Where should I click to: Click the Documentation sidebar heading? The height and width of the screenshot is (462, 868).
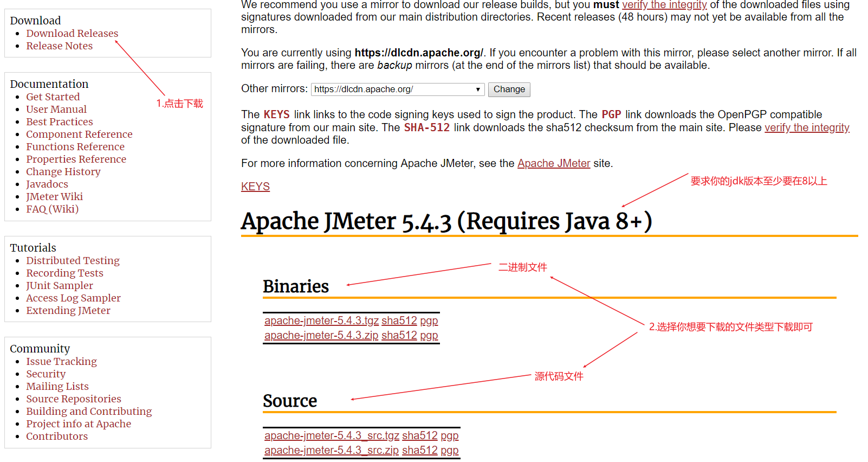tap(49, 84)
